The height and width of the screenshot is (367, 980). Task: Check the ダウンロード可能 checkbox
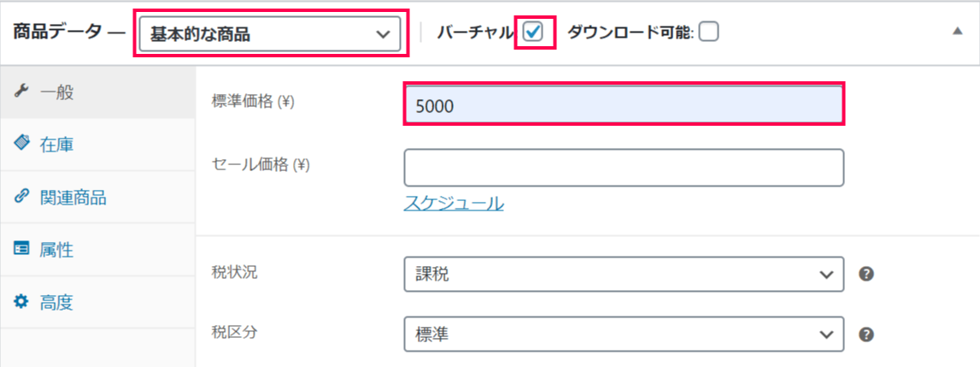[x=708, y=32]
